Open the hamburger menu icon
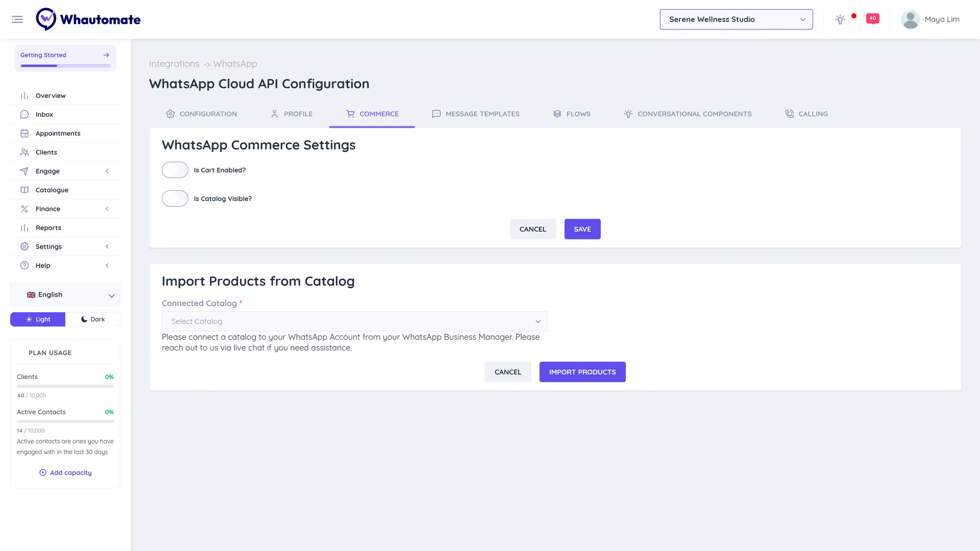The image size is (980, 551). [x=17, y=19]
